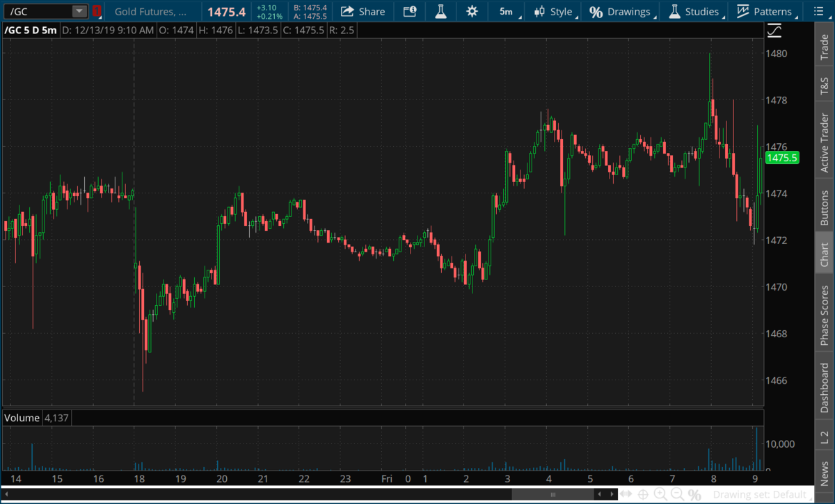
Task: Toggle percent view icon at bottom
Action: tap(694, 494)
